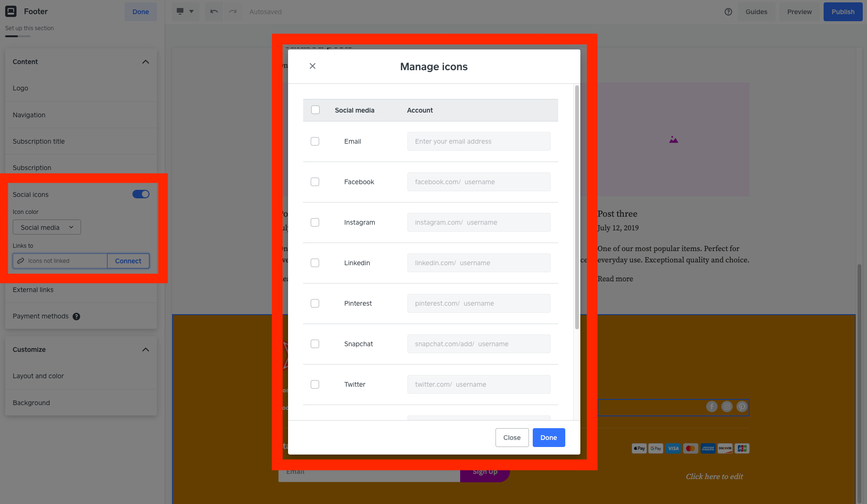Screen dimensions: 867x504
Task: Click the pinterest.com username field
Action: click(479, 303)
